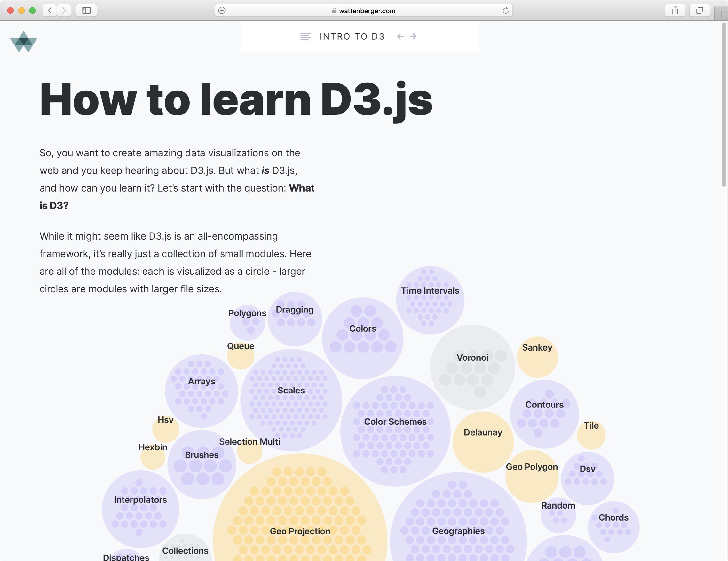The image size is (728, 561).
Task: Open the table of contents hamburger icon
Action: pos(305,36)
